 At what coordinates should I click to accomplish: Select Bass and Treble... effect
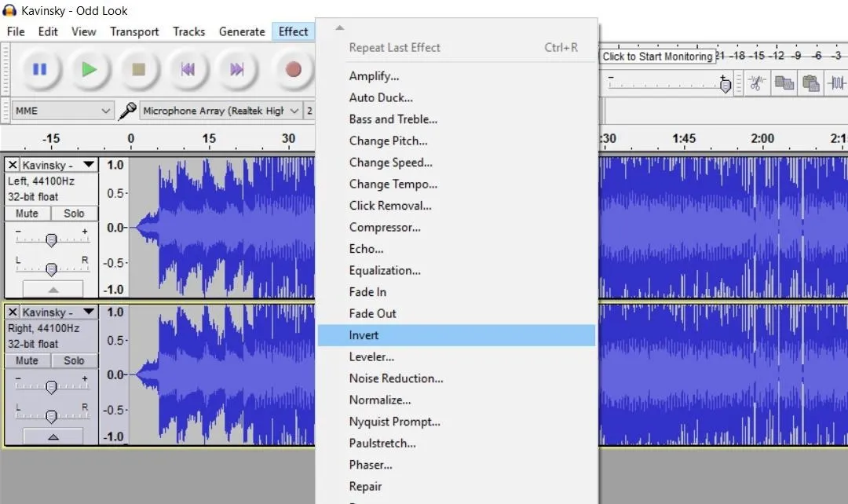click(x=456, y=119)
